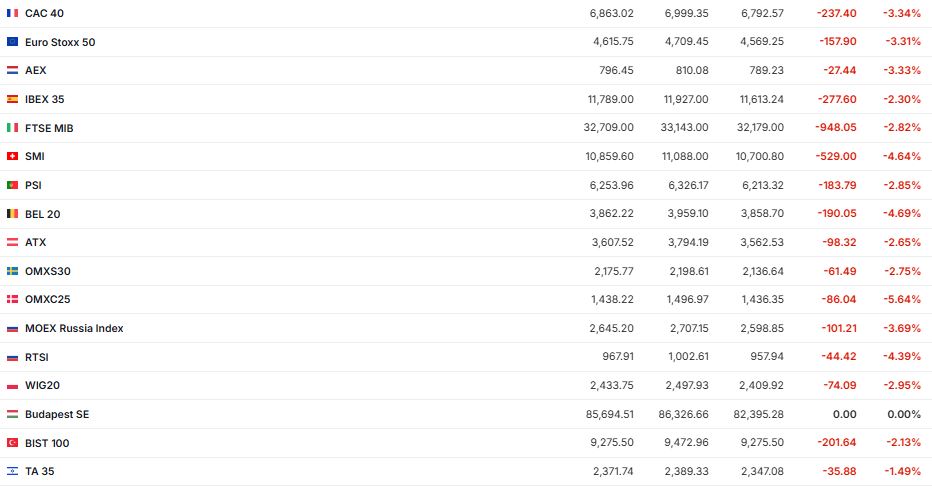Click the ATX index link

(x=36, y=242)
